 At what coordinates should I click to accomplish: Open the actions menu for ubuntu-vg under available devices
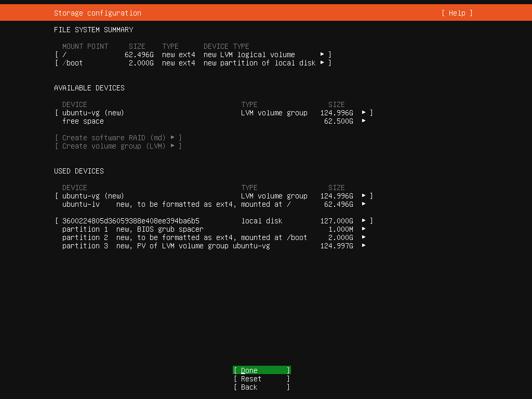(365, 112)
